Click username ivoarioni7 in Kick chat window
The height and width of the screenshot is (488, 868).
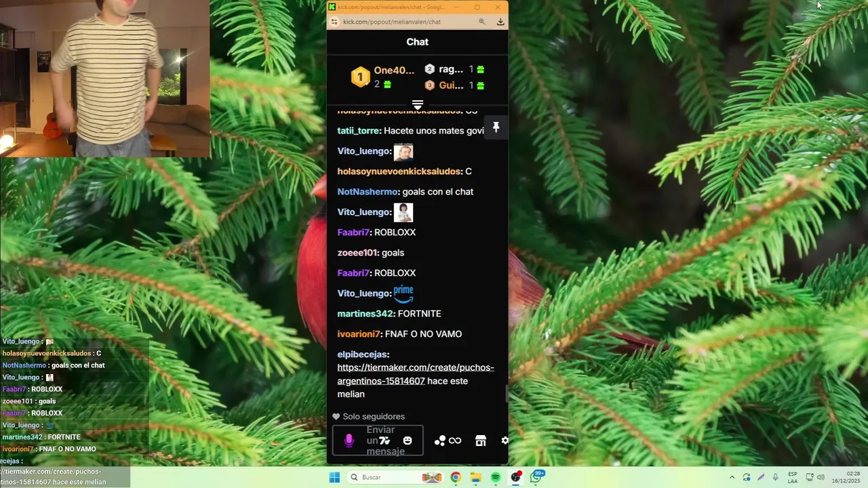click(x=359, y=334)
